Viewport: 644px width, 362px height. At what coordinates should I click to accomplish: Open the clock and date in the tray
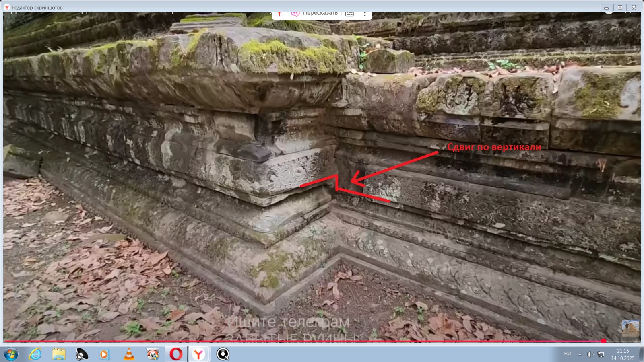[623, 354]
